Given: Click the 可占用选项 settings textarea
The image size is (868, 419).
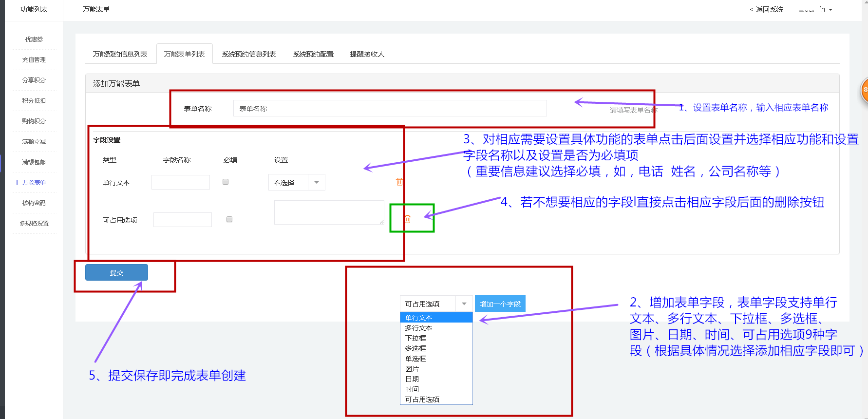Looking at the screenshot, I should (x=329, y=212).
